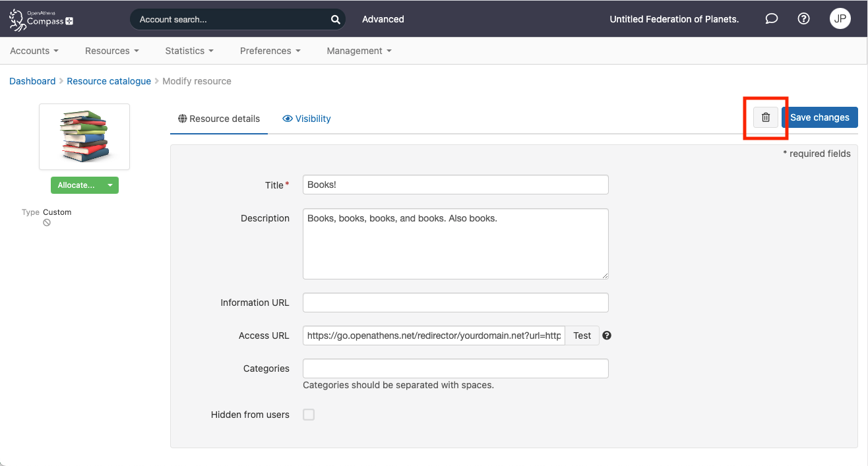Image resolution: width=868 pixels, height=466 pixels.
Task: Open the JP user avatar menu
Action: [840, 18]
